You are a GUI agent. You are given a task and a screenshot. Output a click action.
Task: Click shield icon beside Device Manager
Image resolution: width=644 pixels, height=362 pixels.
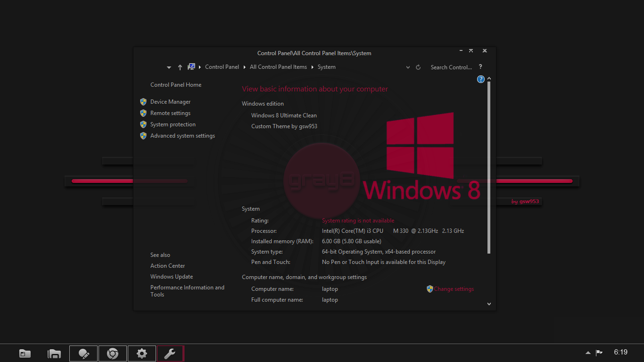pos(143,102)
